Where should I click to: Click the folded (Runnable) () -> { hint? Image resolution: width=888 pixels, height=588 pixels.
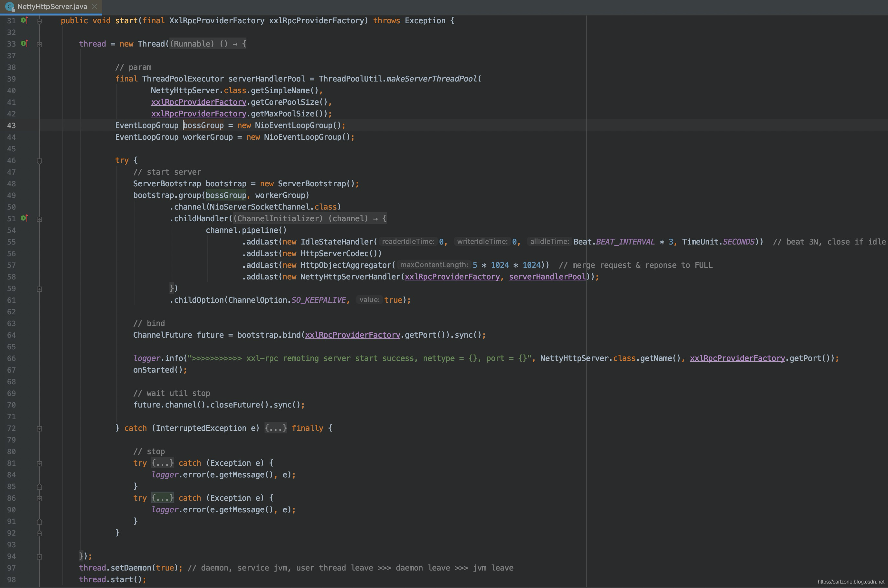[208, 43]
